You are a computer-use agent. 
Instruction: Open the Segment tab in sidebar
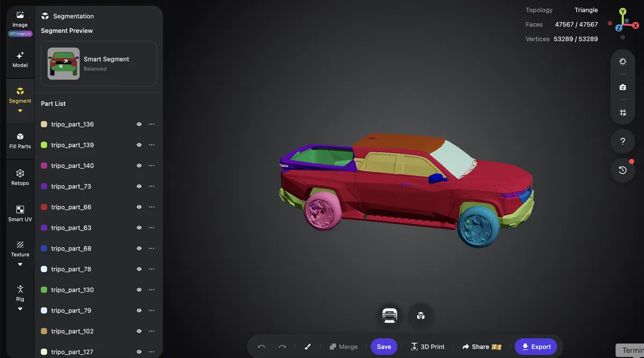20,96
